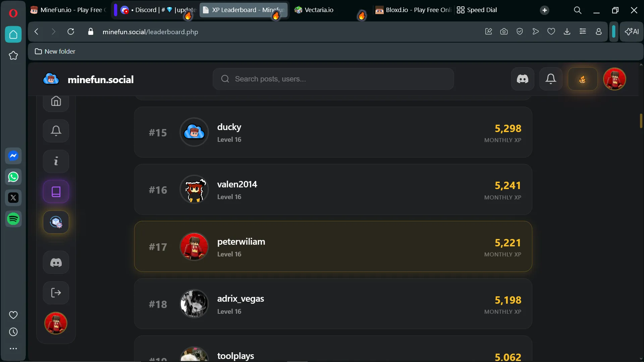
Task: Switch to the Bloxd.io tab
Action: (x=414, y=10)
